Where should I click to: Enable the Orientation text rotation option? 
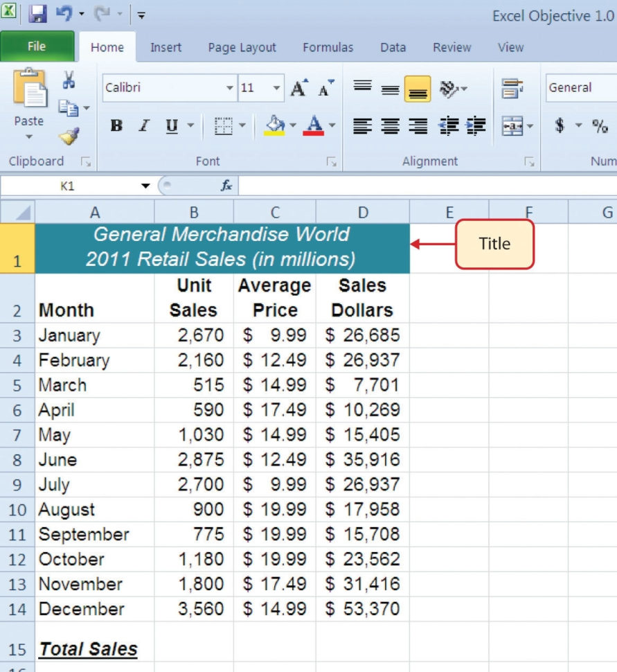(447, 89)
